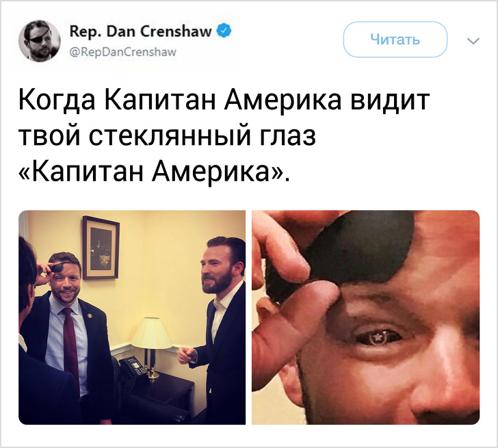Open Rep. Dan Crenshaw's profile avatar
The height and width of the screenshot is (448, 498).
coord(40,41)
